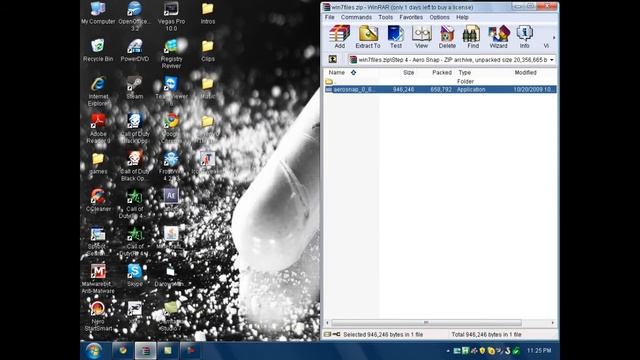Select Internet Explorer desktop icon

pos(98,91)
